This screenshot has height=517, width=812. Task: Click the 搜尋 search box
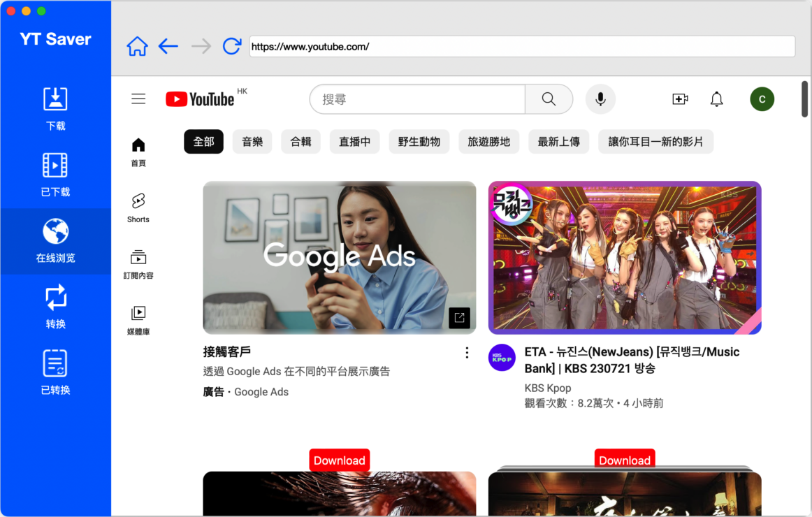coord(417,99)
